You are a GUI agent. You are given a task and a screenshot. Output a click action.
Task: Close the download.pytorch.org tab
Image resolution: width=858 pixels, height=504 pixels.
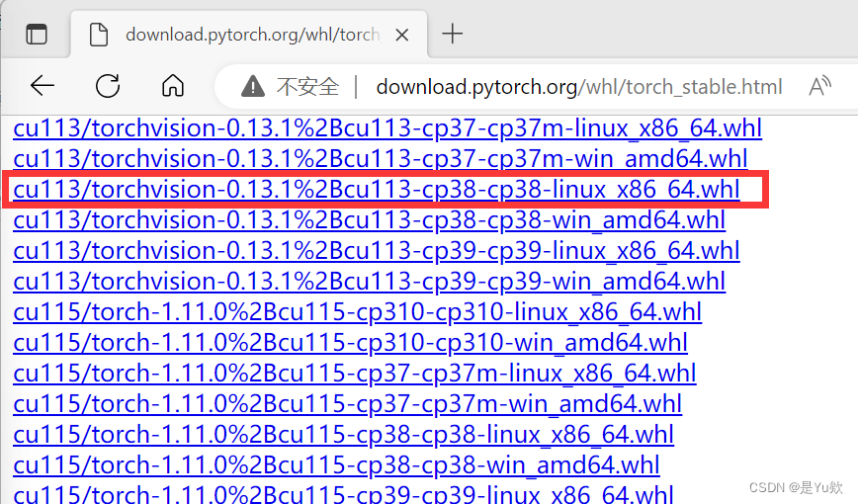click(402, 35)
